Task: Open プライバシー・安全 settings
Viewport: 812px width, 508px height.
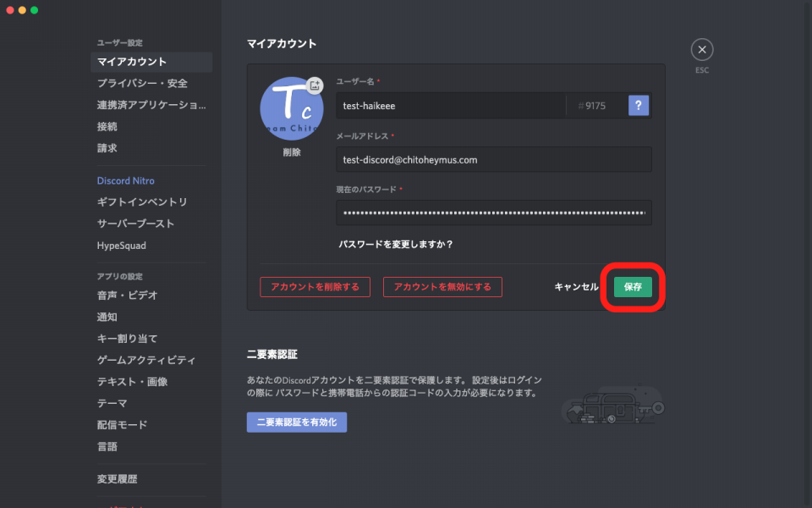Action: click(151, 84)
